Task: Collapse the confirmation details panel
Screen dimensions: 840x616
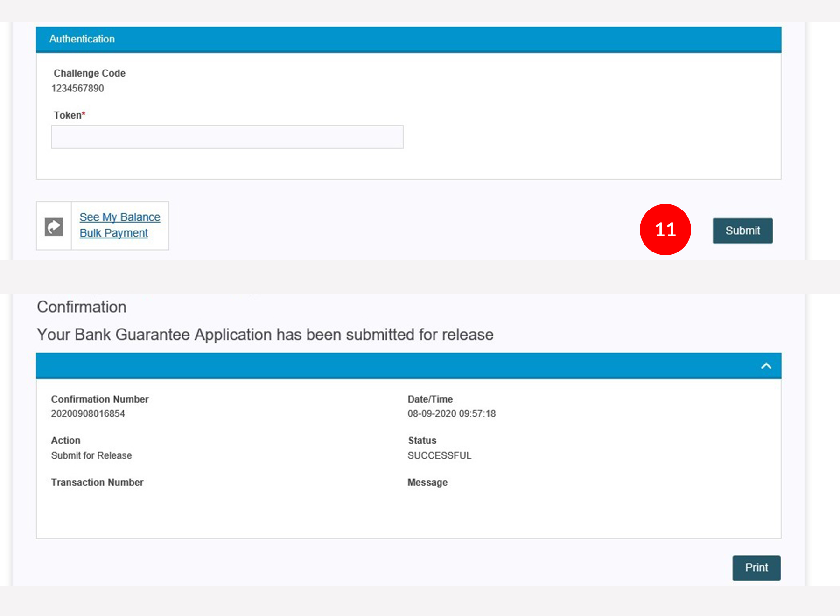Action: tap(766, 366)
